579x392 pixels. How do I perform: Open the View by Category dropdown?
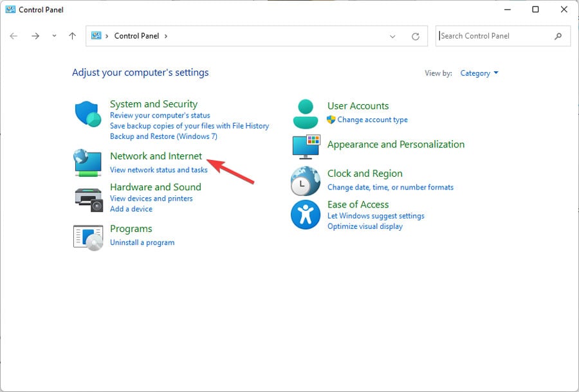[x=479, y=73]
